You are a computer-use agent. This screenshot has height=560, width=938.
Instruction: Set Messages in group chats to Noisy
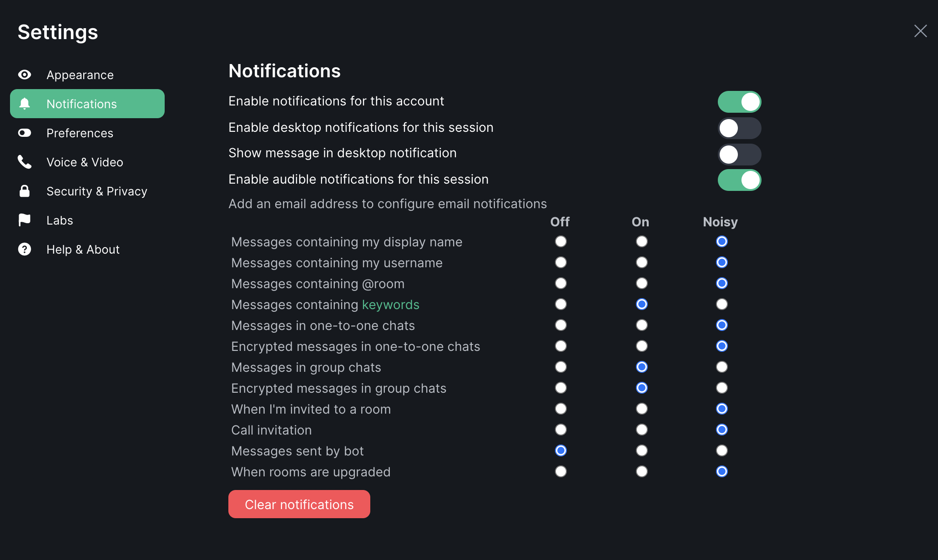click(721, 367)
